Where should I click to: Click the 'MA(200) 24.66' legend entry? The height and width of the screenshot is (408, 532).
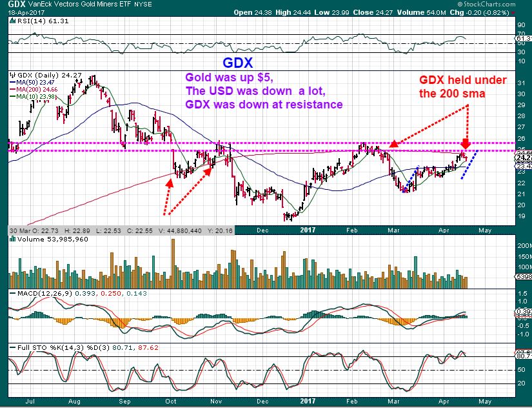click(x=37, y=90)
